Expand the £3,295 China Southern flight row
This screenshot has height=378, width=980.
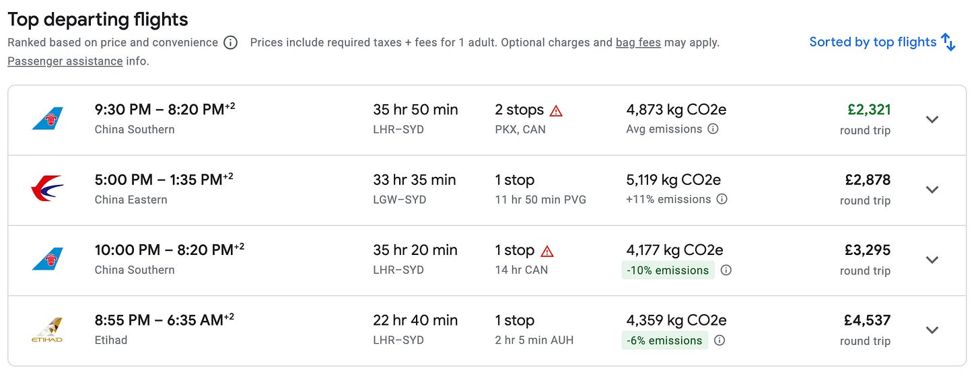pyautogui.click(x=932, y=260)
